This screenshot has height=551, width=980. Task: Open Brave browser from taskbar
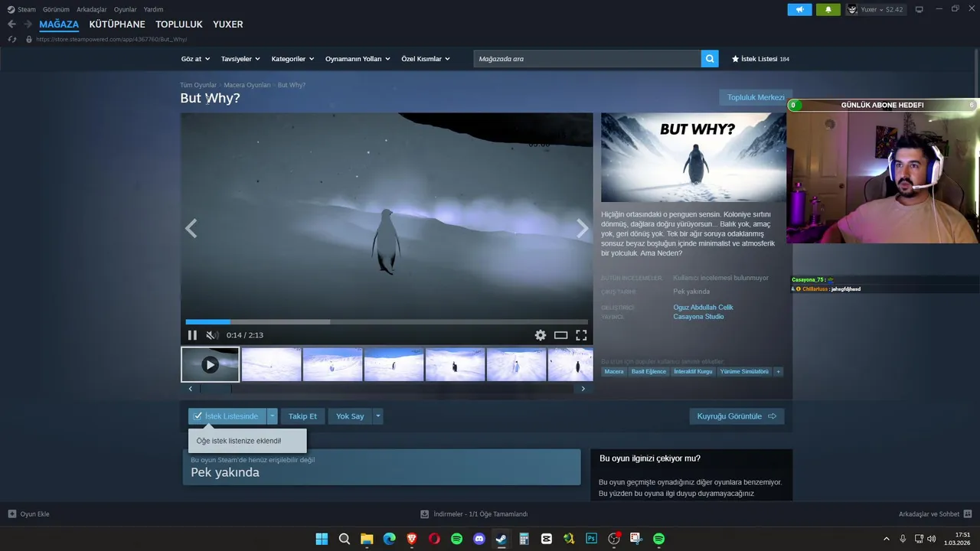[x=412, y=539]
